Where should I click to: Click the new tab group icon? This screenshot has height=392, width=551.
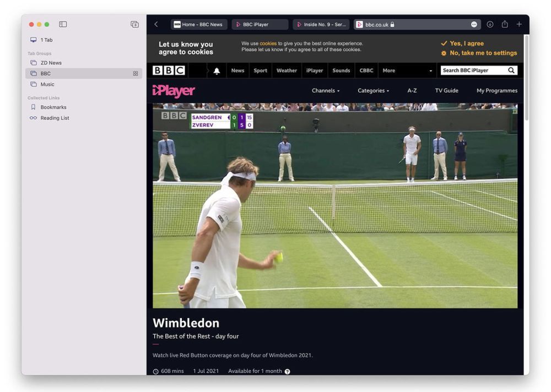tap(134, 24)
